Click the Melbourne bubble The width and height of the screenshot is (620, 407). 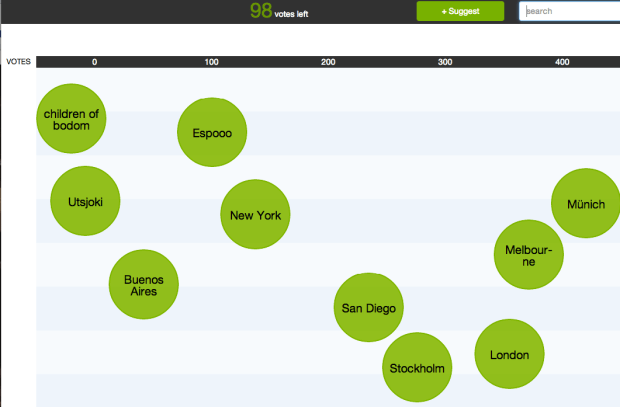(x=528, y=255)
